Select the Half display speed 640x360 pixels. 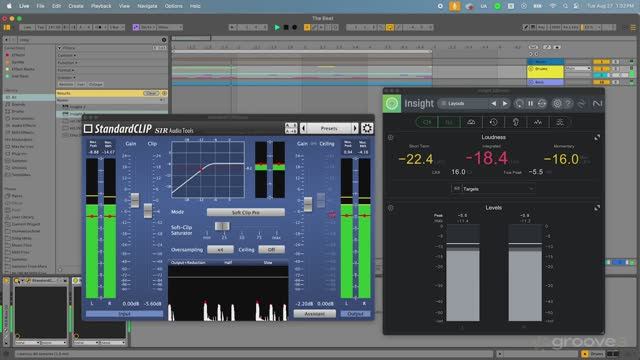228,262
